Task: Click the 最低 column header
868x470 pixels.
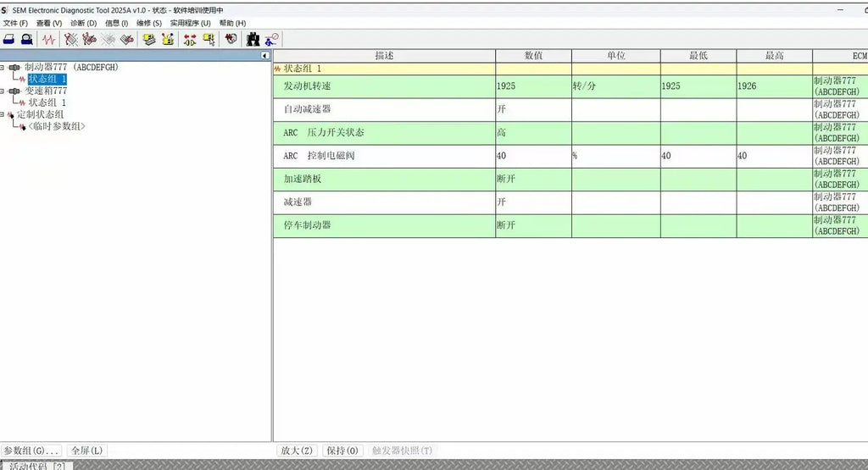Action: tap(698, 55)
